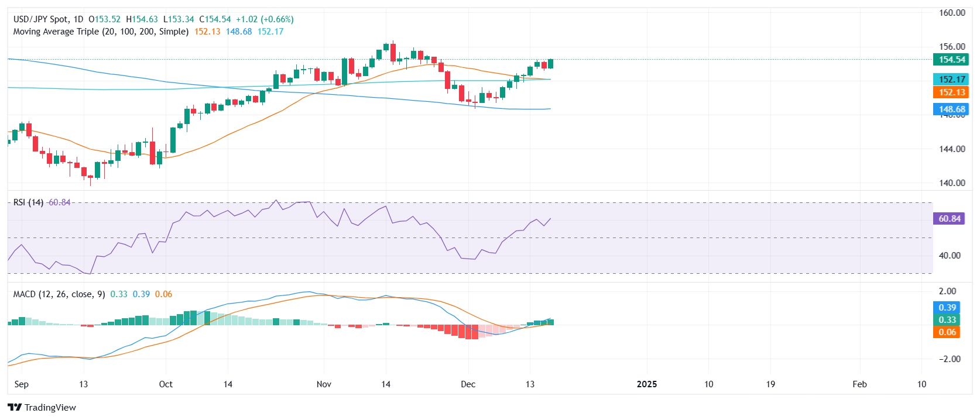Click the orange 152.13 moving average tag

click(951, 92)
